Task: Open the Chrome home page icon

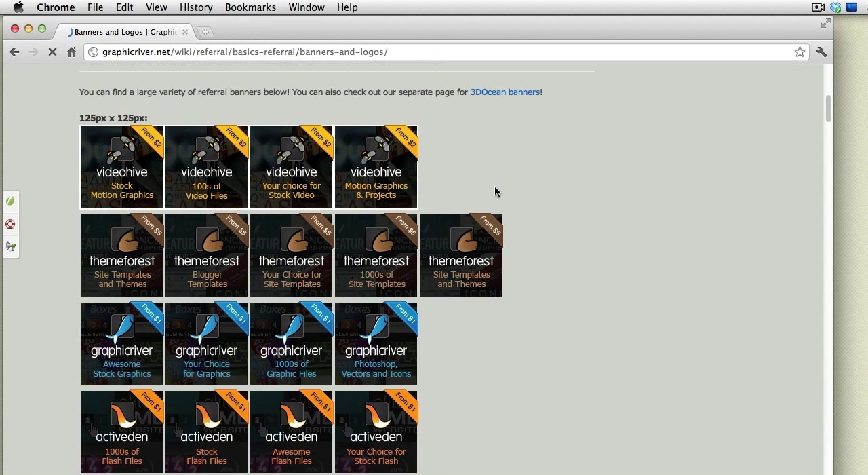Action: (71, 52)
